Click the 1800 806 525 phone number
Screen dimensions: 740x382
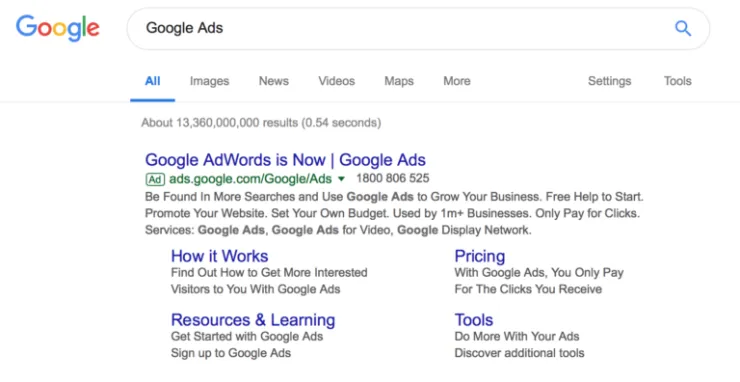[x=393, y=178]
